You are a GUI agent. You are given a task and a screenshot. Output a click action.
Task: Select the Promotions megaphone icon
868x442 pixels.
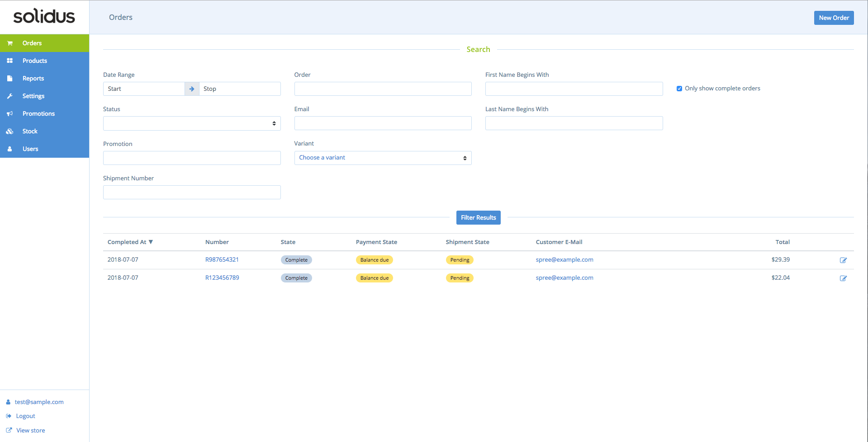[x=10, y=113]
